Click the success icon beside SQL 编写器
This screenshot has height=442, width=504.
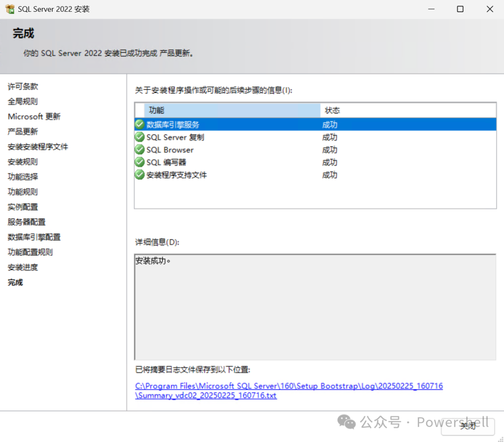tap(140, 162)
